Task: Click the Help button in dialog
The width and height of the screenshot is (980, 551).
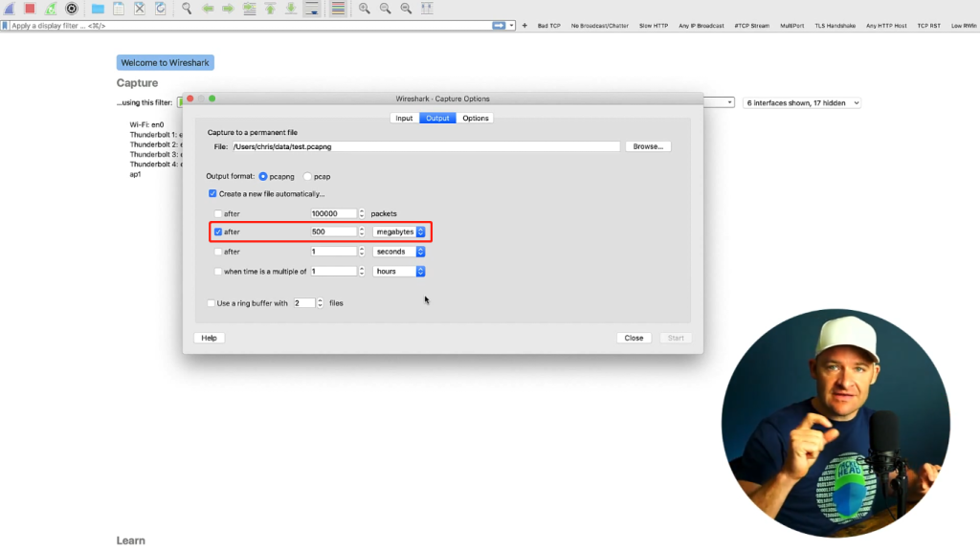Action: pos(210,338)
